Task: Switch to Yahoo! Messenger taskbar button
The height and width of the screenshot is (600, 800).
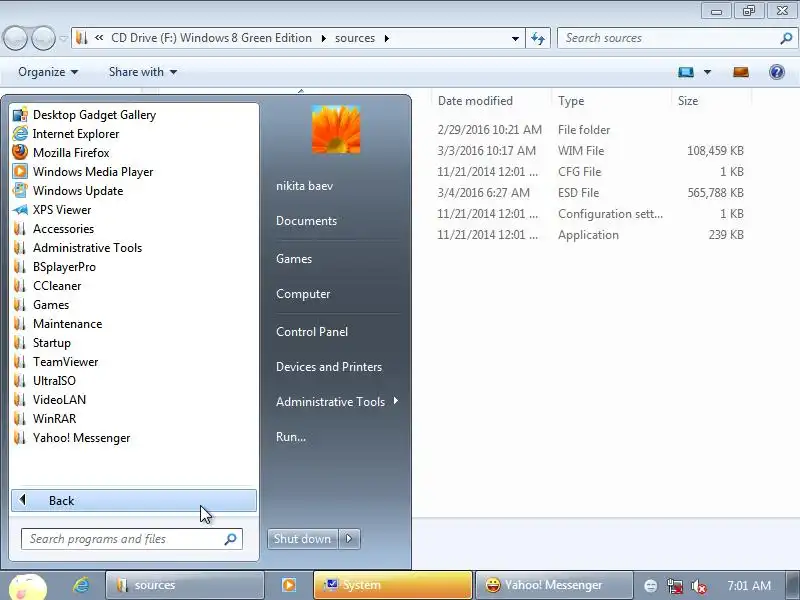Action: click(x=554, y=585)
